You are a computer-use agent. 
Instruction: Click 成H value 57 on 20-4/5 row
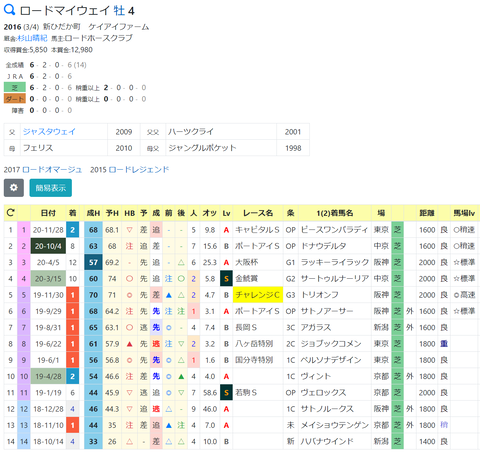[93, 262]
